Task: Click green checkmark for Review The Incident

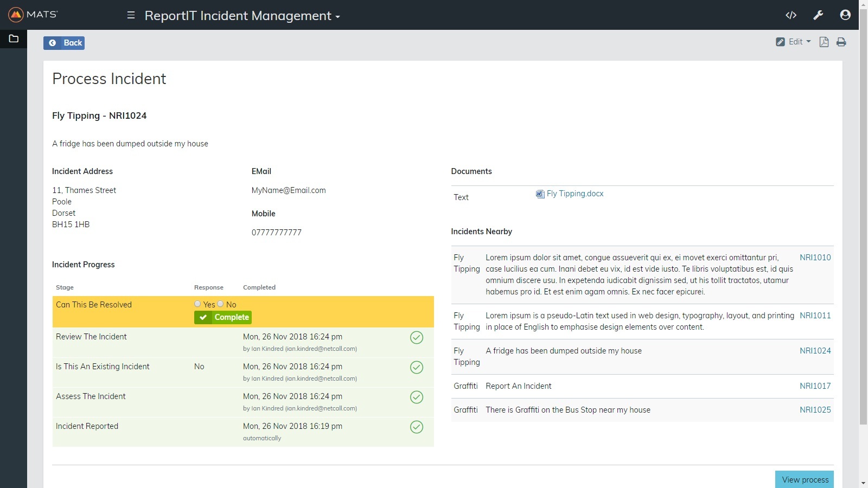Action: point(416,338)
